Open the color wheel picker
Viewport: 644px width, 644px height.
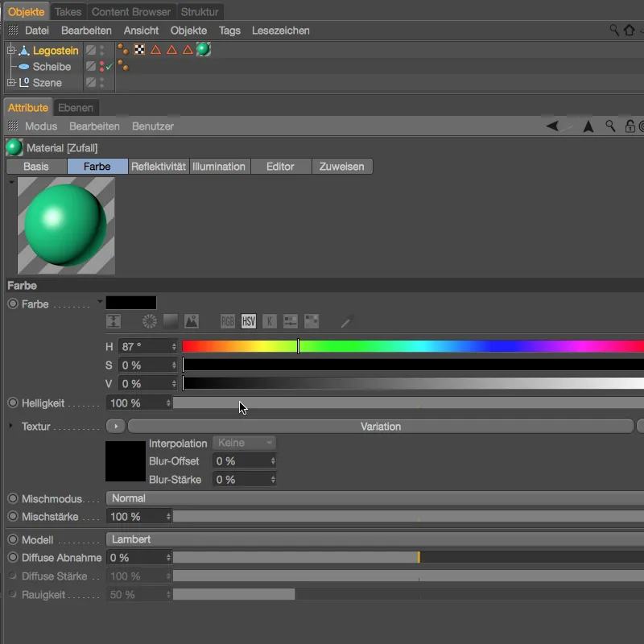click(x=149, y=321)
